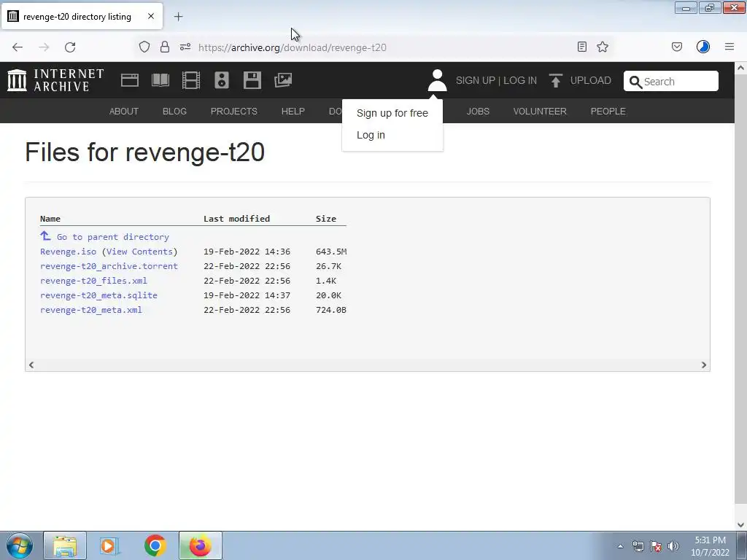Open Windows Media Player from taskbar
The width and height of the screenshot is (747, 560).
pos(109,545)
